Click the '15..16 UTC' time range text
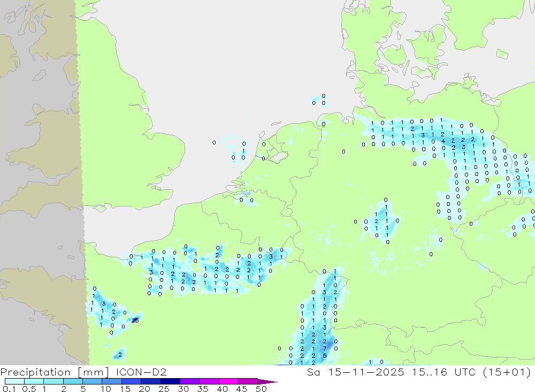The height and width of the screenshot is (392, 535). click(444, 372)
